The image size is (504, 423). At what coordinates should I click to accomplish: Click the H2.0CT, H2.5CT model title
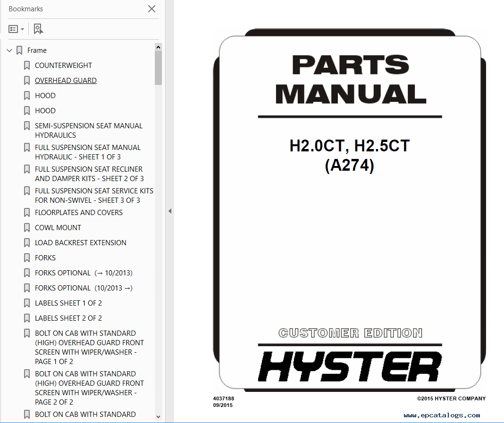coord(350,146)
